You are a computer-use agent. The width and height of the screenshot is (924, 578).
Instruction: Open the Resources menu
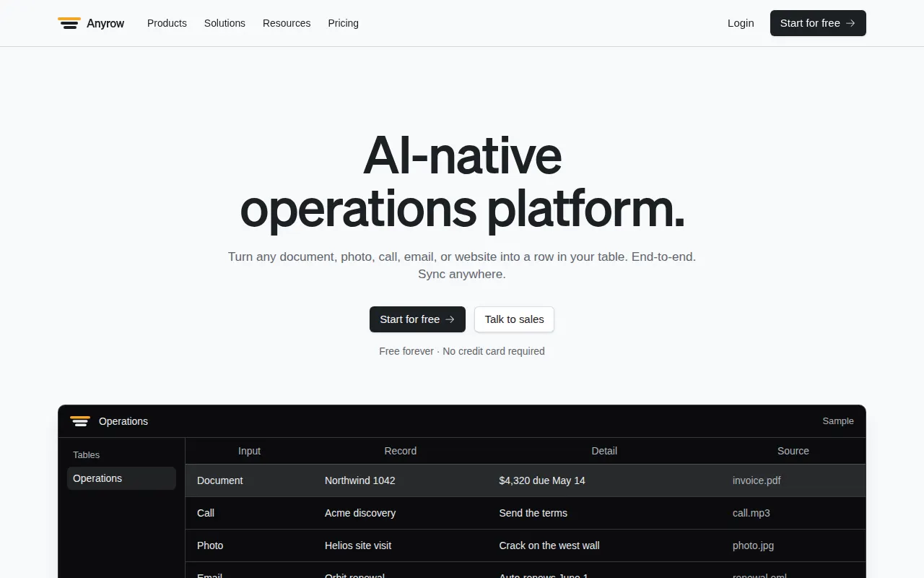pyautogui.click(x=287, y=23)
